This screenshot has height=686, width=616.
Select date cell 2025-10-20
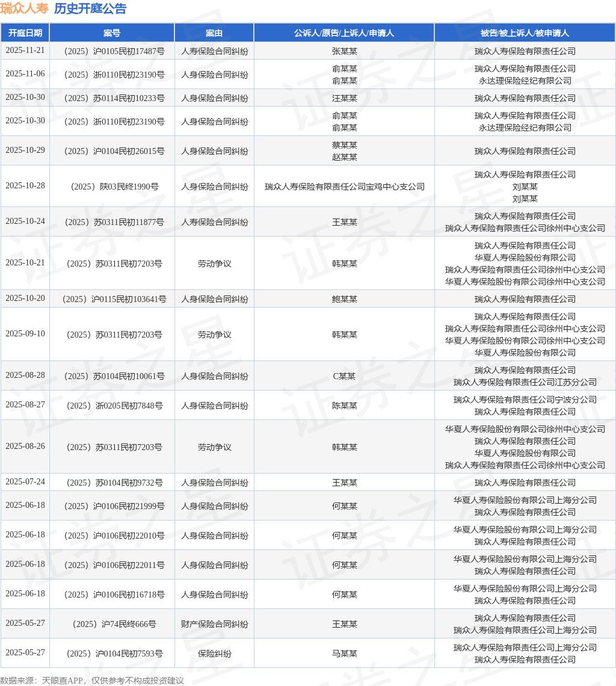coord(25,298)
